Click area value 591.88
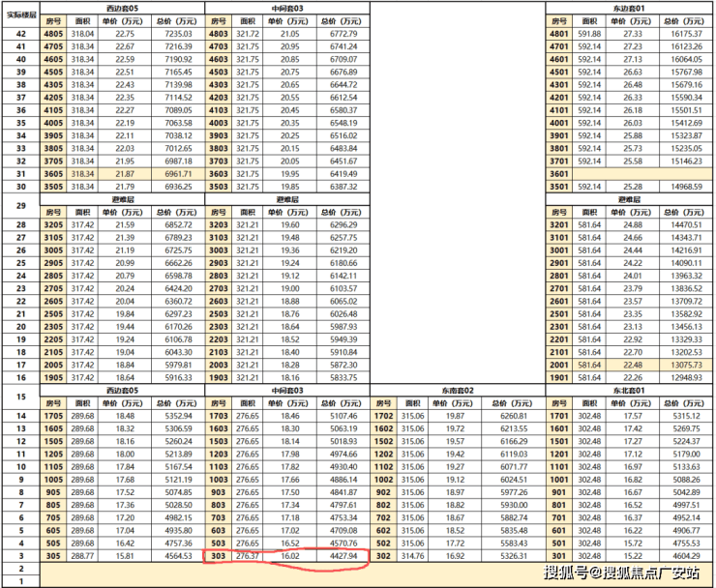The height and width of the screenshot is (588, 716). tap(589, 34)
